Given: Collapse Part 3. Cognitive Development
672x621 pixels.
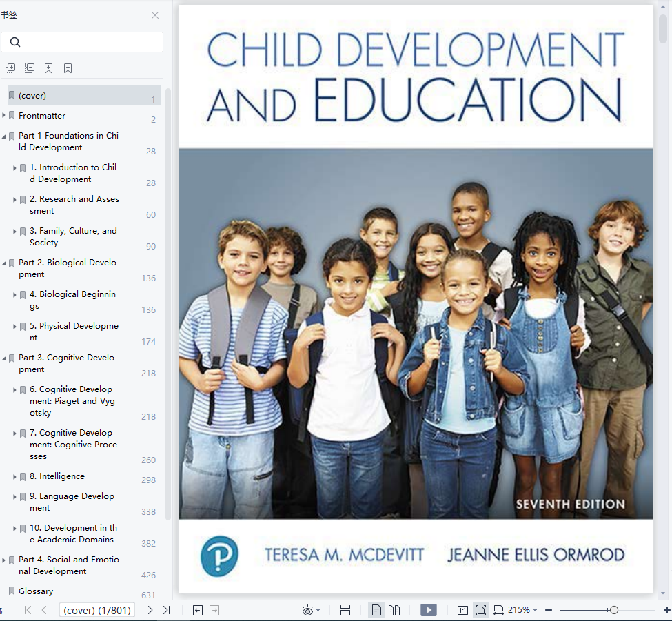Looking at the screenshot, I should coord(4,358).
